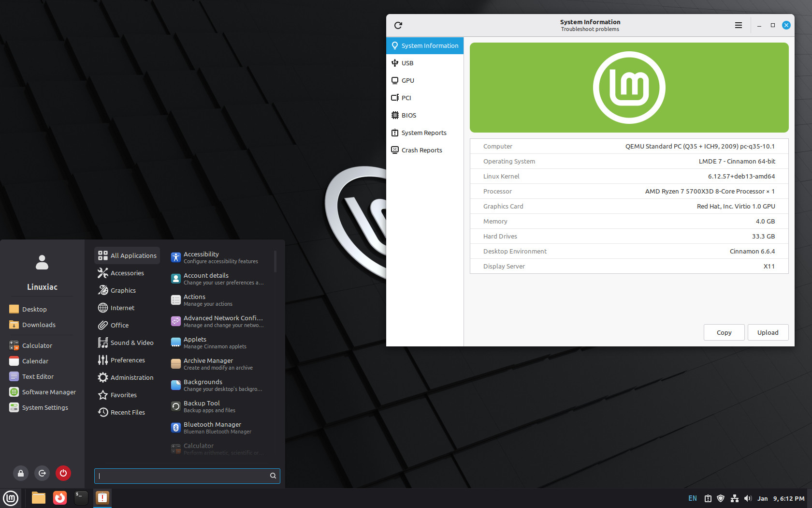This screenshot has width=812, height=508.
Task: Select the Administration category
Action: click(131, 377)
